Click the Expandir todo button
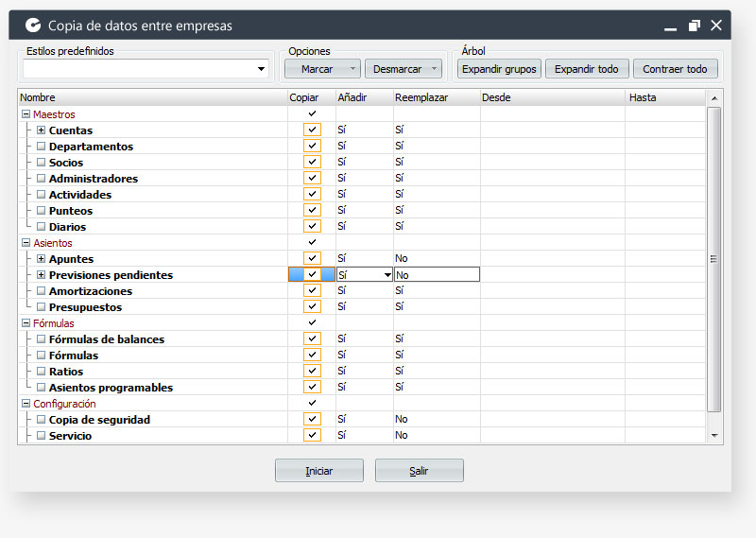 click(x=586, y=69)
